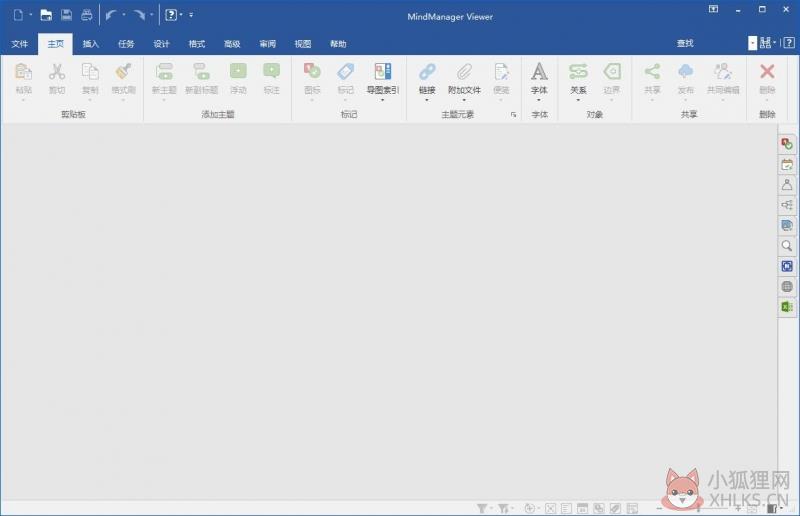
Task: Click the 新主题 (New Topic) icon
Action: coord(164,71)
